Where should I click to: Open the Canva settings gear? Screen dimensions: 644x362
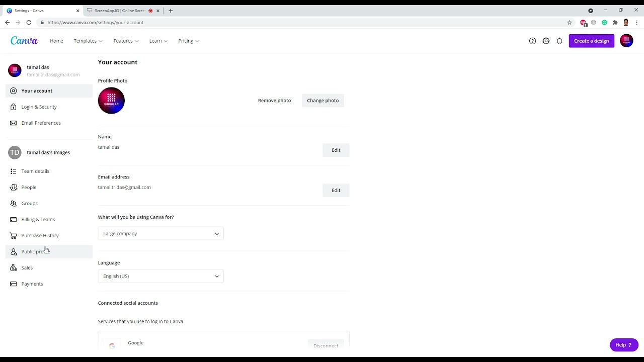click(x=546, y=41)
